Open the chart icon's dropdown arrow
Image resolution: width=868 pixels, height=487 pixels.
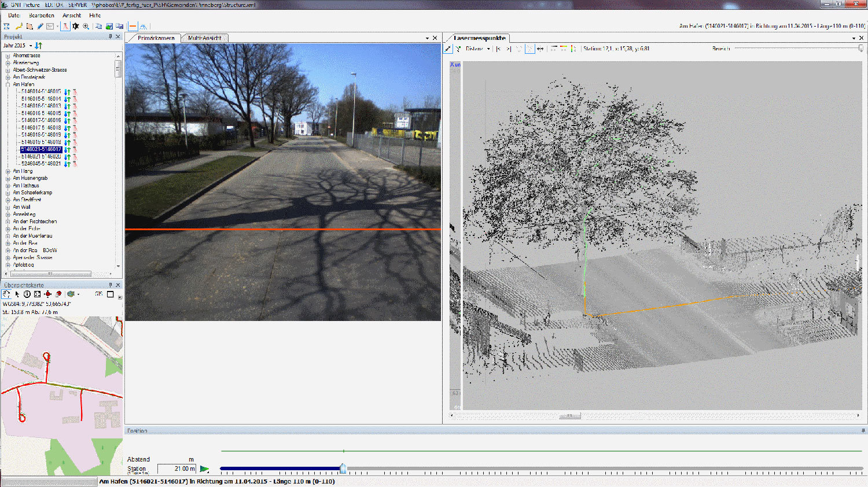pyautogui.click(x=57, y=27)
